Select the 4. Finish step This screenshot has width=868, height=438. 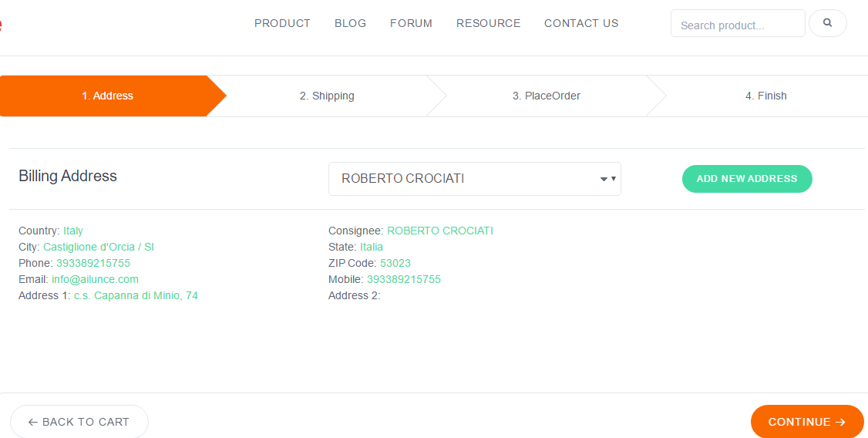pyautogui.click(x=765, y=96)
